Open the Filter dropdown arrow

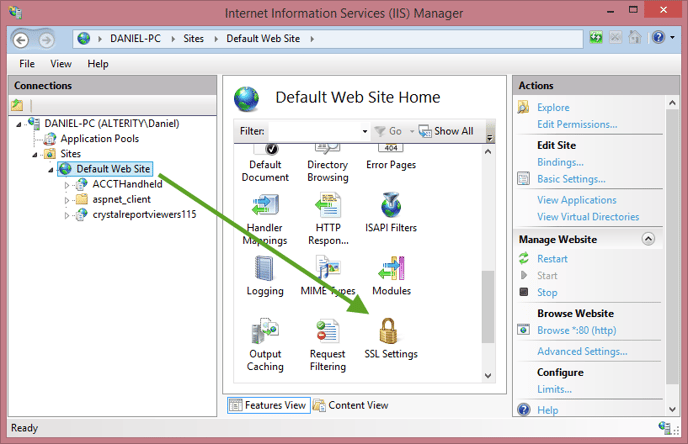pyautogui.click(x=365, y=131)
